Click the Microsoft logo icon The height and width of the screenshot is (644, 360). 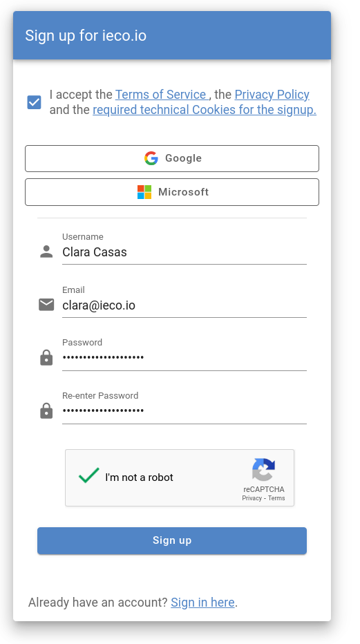click(x=144, y=192)
